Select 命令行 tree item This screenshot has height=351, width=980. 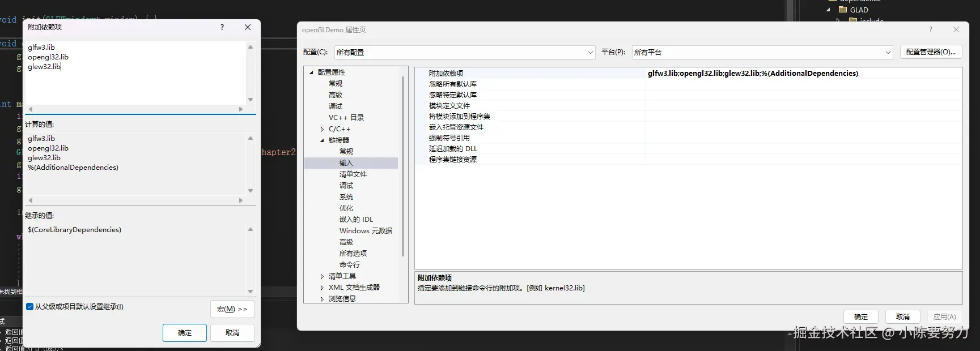pyautogui.click(x=350, y=265)
